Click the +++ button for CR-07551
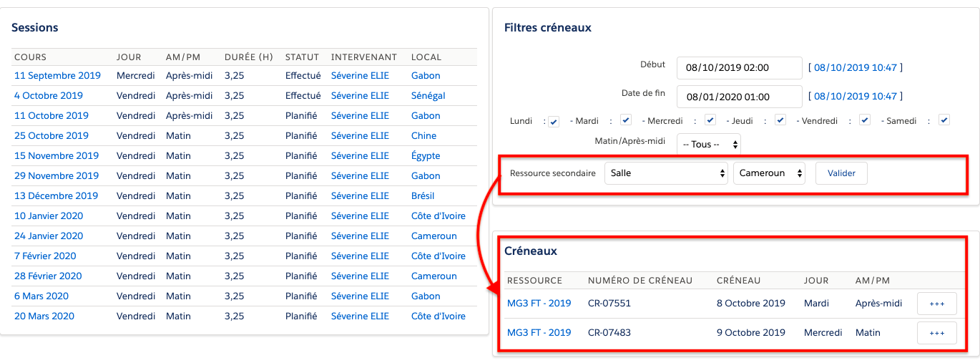This screenshot has height=363, width=980. click(x=936, y=304)
